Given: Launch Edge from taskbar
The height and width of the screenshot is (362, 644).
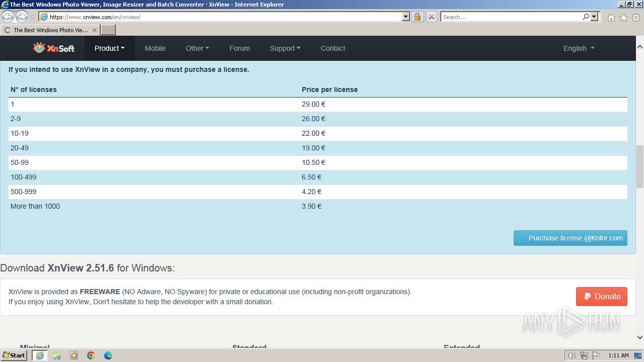Looking at the screenshot, I should 108,355.
